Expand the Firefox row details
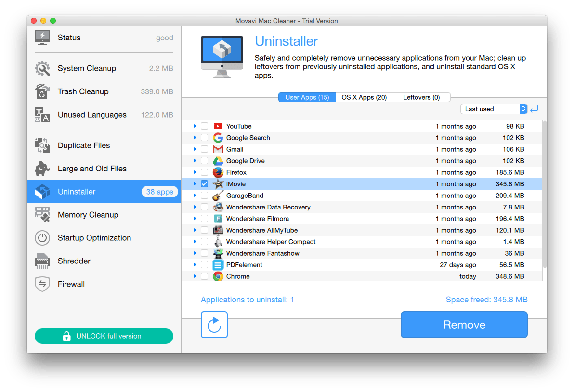This screenshot has height=392, width=574. pyautogui.click(x=195, y=172)
